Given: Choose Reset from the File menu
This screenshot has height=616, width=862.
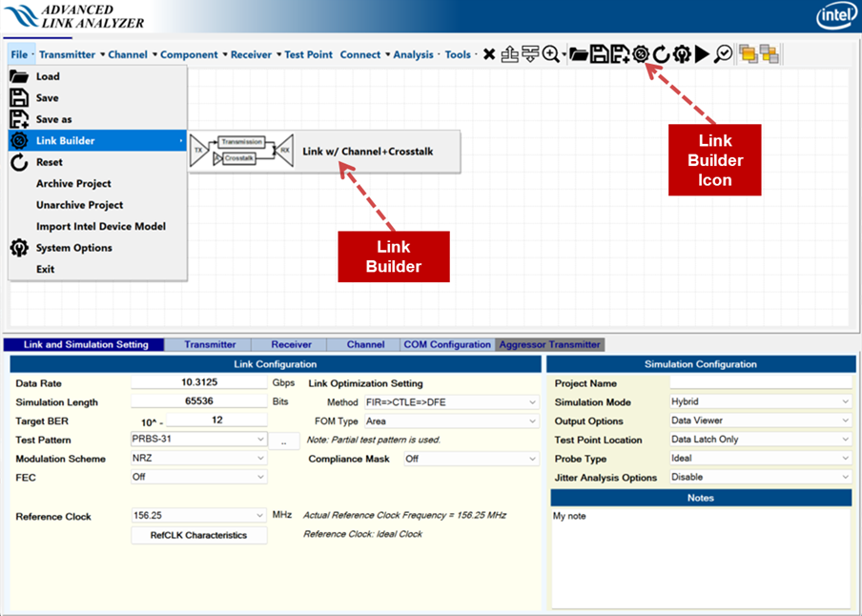Looking at the screenshot, I should coord(98,162).
